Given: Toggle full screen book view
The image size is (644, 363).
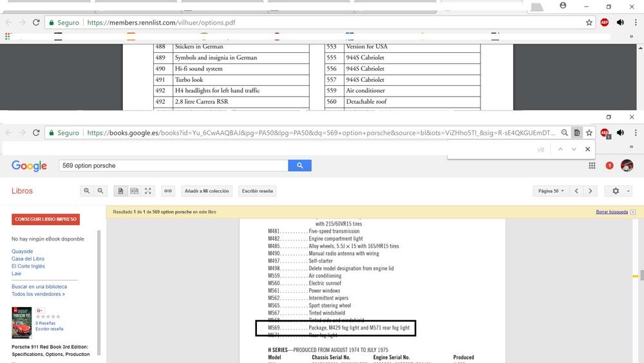Looking at the screenshot, I should 148,191.
